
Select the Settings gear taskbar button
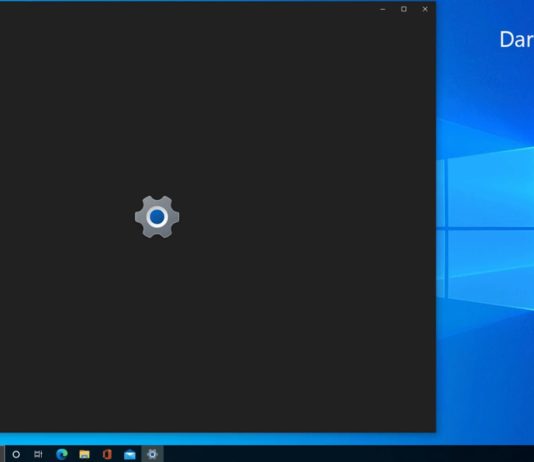click(152, 454)
